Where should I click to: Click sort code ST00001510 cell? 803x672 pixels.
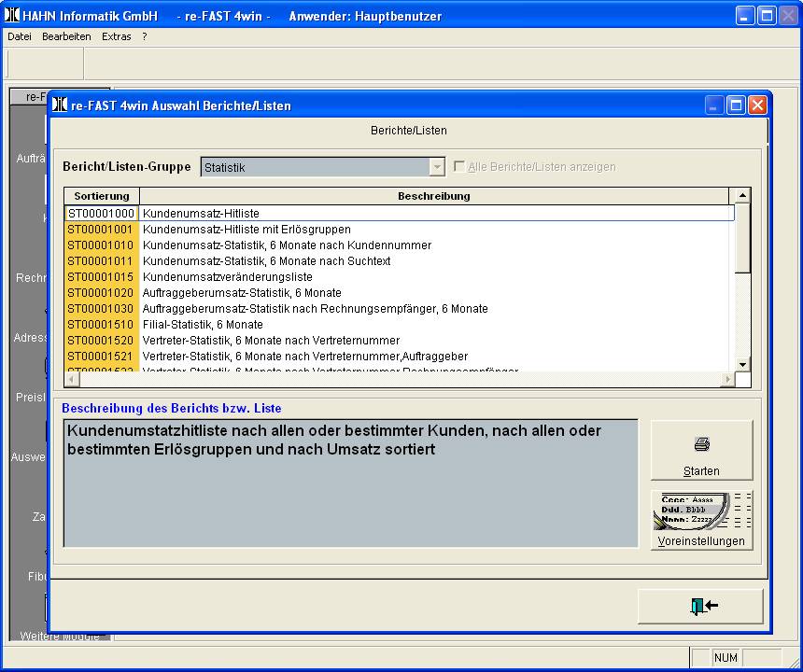point(102,325)
